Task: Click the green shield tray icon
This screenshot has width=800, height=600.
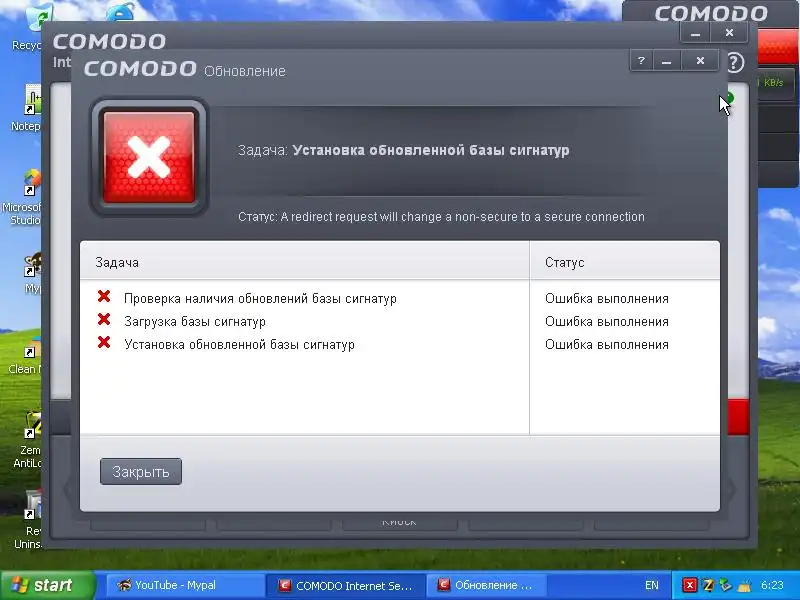Action: point(726,585)
